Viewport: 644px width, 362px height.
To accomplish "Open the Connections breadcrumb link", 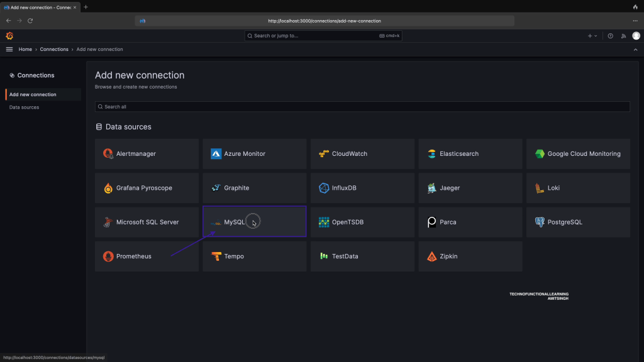I will 54,49.
